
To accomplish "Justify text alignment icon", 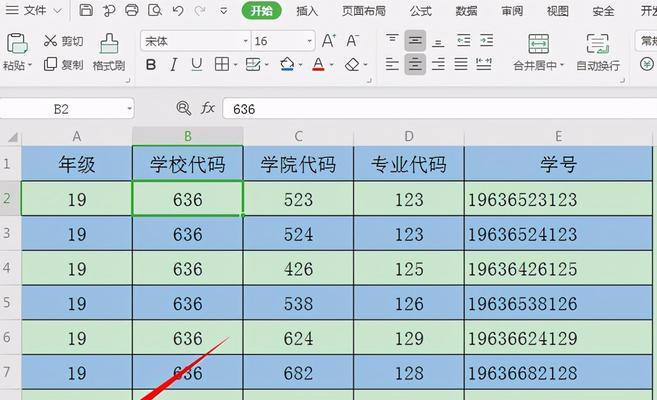I will coord(461,64).
